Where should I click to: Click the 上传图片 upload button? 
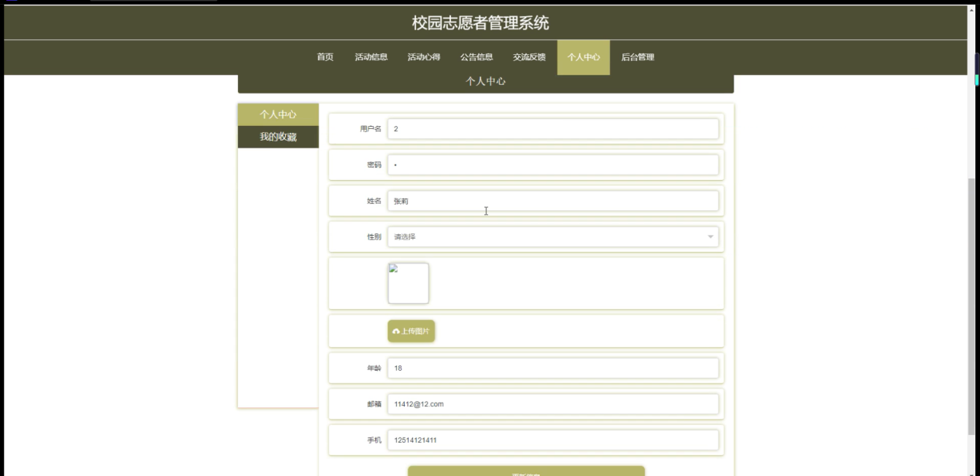click(411, 331)
